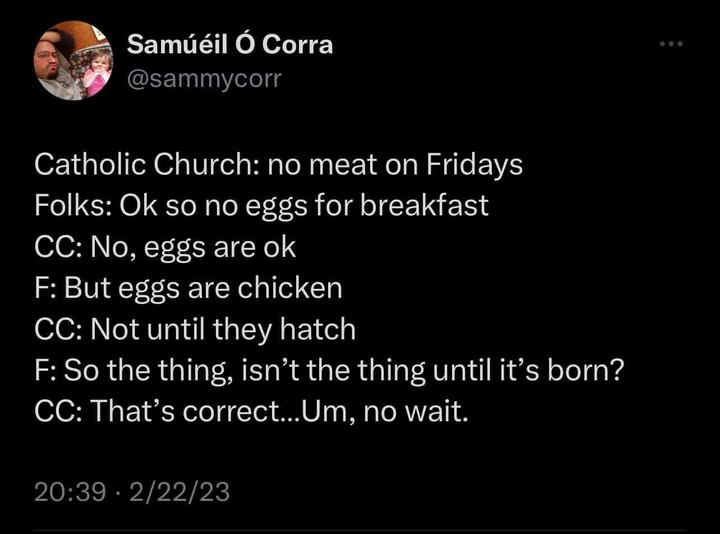720x534 pixels.
Task: Click the line "CC: No, eggs are ok"
Action: (165, 247)
